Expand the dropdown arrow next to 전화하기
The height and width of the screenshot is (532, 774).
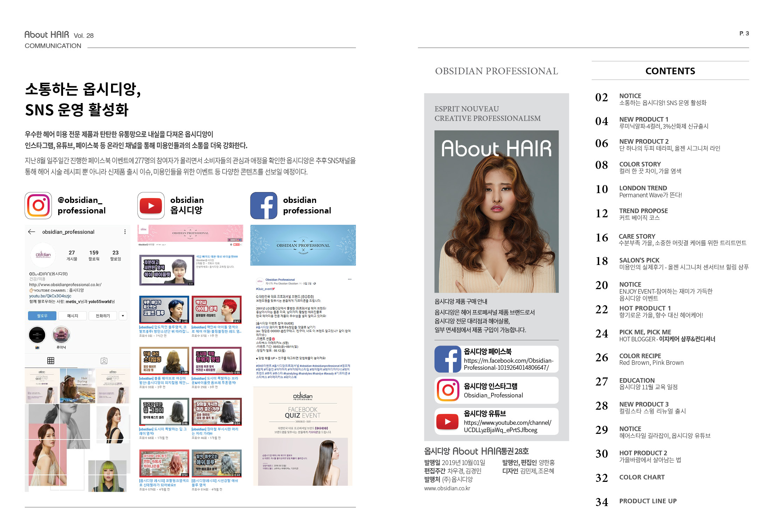click(123, 316)
